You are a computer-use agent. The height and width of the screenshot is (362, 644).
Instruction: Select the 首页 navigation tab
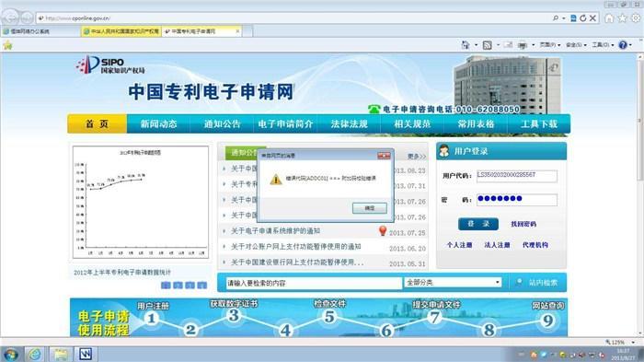pos(97,123)
